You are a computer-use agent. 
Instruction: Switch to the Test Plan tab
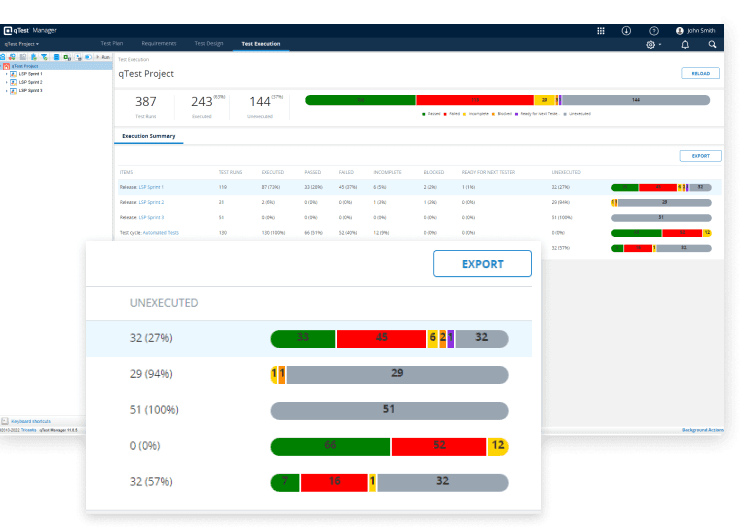113,44
